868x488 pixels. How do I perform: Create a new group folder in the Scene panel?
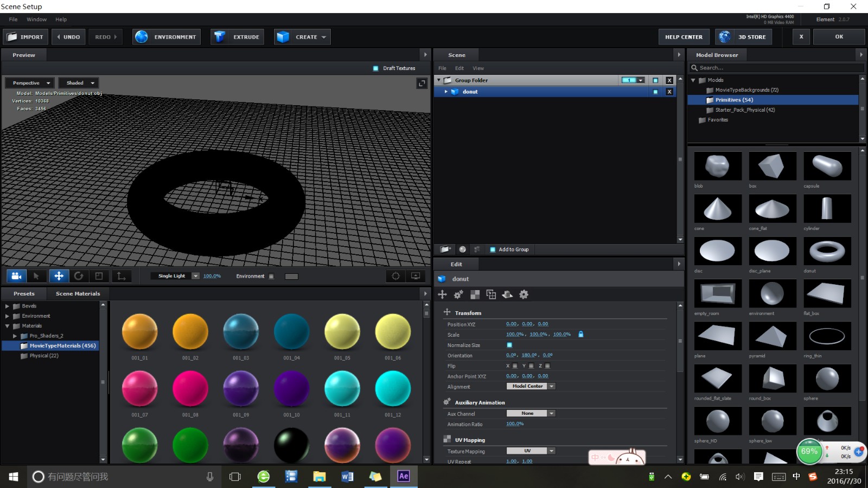[x=445, y=249]
